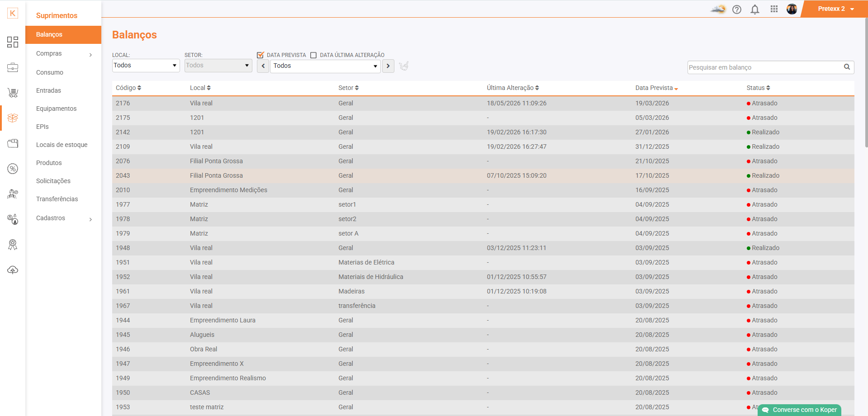Click the search magnifier icon
This screenshot has width=868, height=416.
(x=847, y=67)
